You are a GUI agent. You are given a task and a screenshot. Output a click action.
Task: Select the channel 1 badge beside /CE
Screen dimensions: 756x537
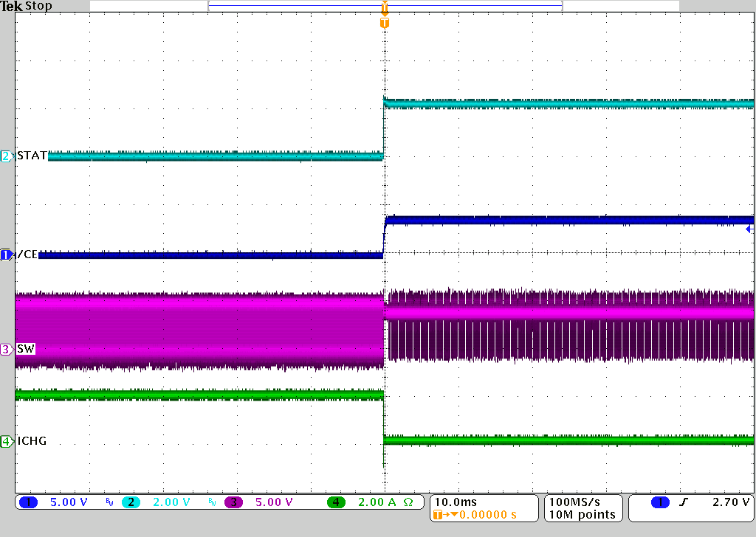click(x=7, y=254)
